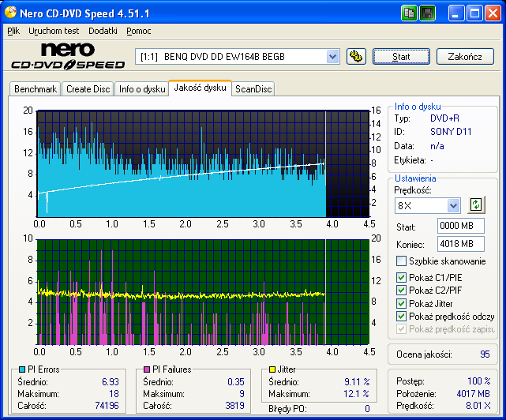The height and width of the screenshot is (420, 506).
Task: Switch to the Benchmark tab
Action: (x=36, y=88)
